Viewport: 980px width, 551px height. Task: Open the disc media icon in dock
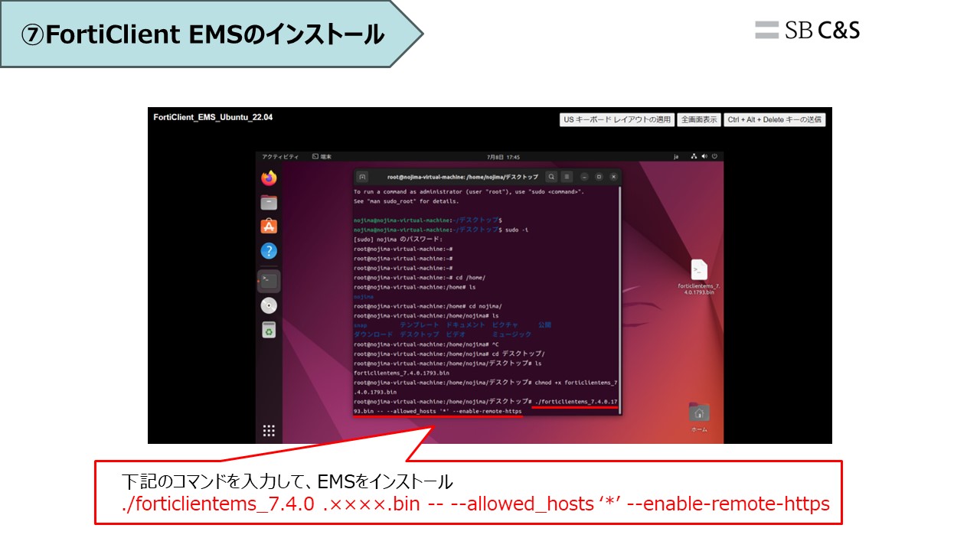(269, 305)
